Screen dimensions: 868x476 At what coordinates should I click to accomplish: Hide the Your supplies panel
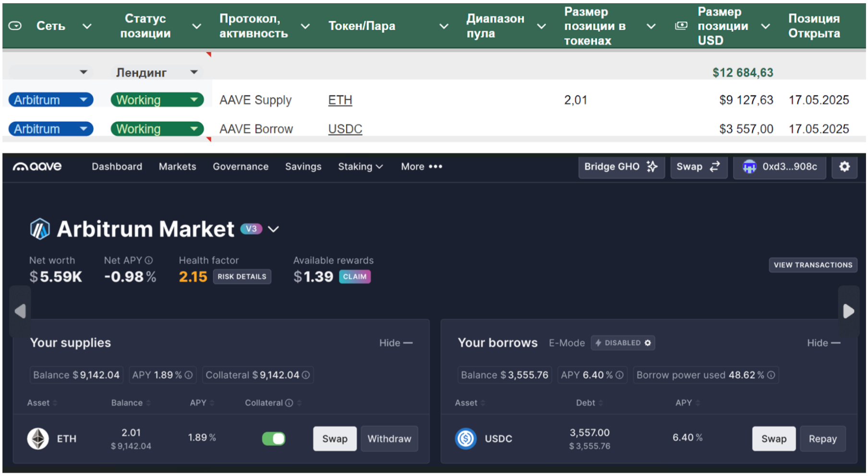pos(396,343)
